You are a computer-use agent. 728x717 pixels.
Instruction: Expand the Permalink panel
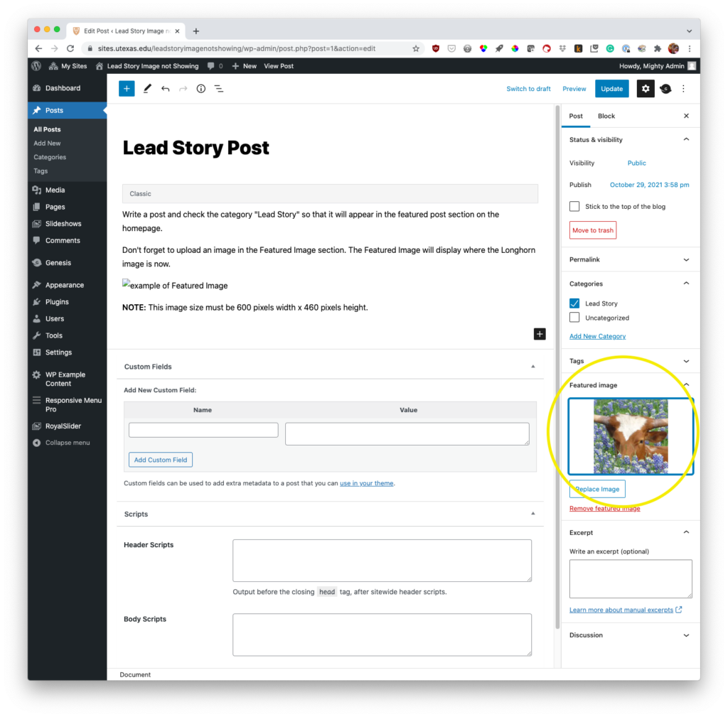(x=630, y=260)
